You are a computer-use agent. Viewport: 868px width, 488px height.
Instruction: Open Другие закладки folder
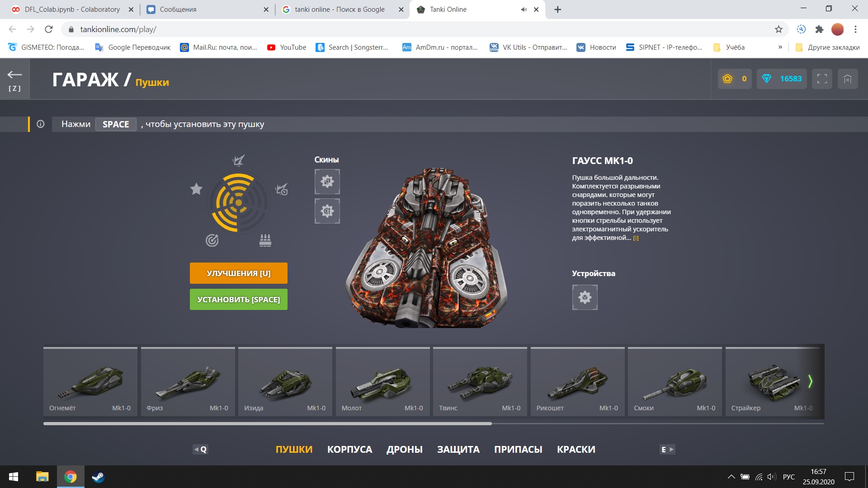tap(827, 47)
